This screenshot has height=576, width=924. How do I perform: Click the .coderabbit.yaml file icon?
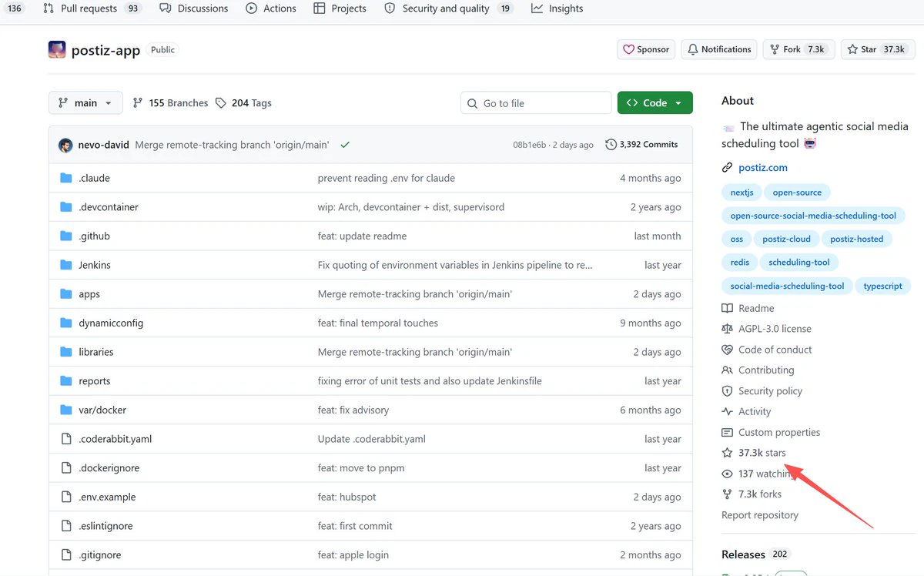[65, 439]
